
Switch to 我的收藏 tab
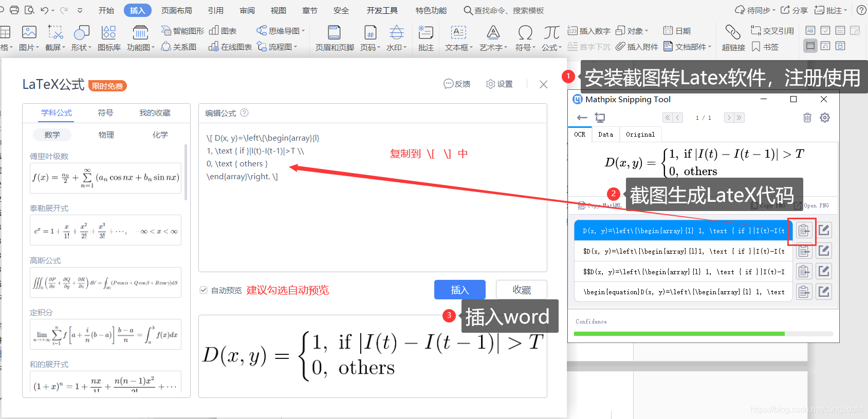point(155,113)
